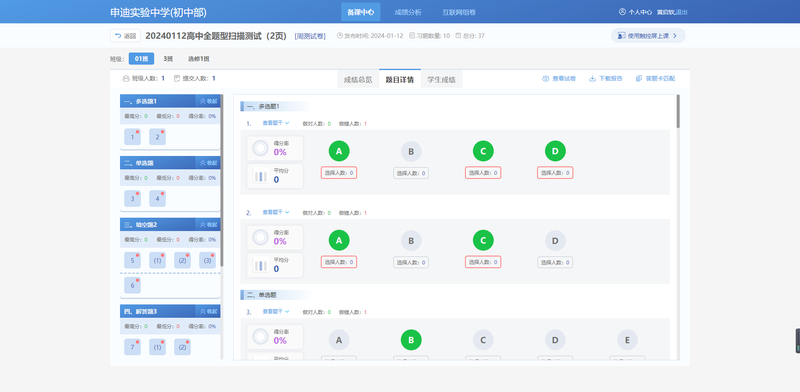The width and height of the screenshot is (800, 392).
Task: Select class 01班
Action: [141, 59]
